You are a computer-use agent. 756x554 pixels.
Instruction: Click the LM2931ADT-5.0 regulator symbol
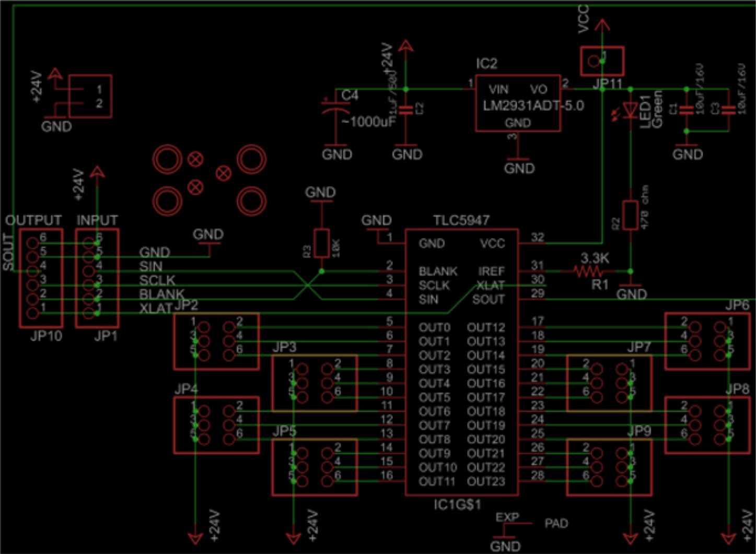[x=518, y=103]
